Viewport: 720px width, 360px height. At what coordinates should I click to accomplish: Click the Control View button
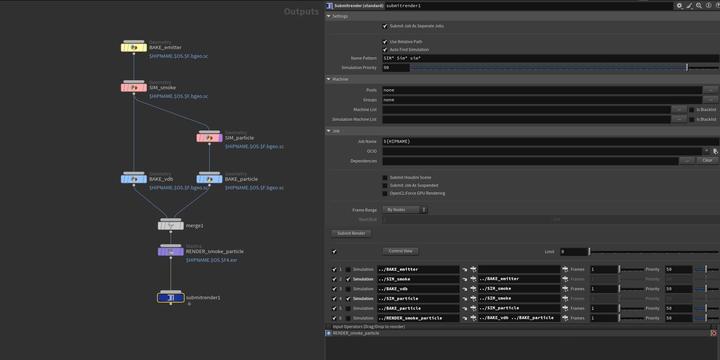pos(401,251)
